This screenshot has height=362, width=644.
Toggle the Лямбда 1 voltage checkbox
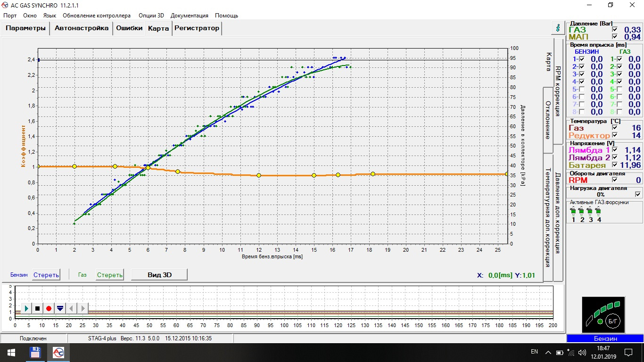pyautogui.click(x=615, y=150)
